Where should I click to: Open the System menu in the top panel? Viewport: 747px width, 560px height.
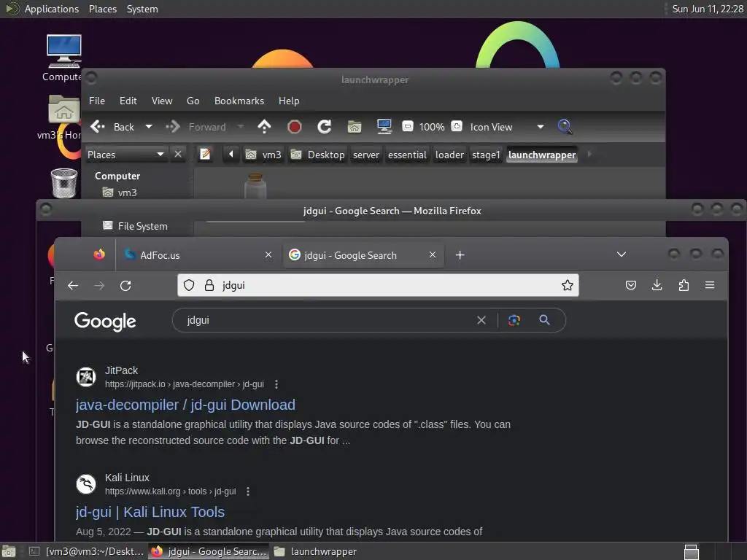[x=142, y=9]
